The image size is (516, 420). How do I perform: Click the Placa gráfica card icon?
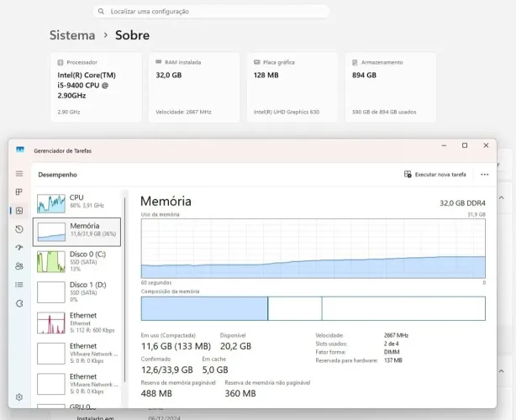pos(256,62)
